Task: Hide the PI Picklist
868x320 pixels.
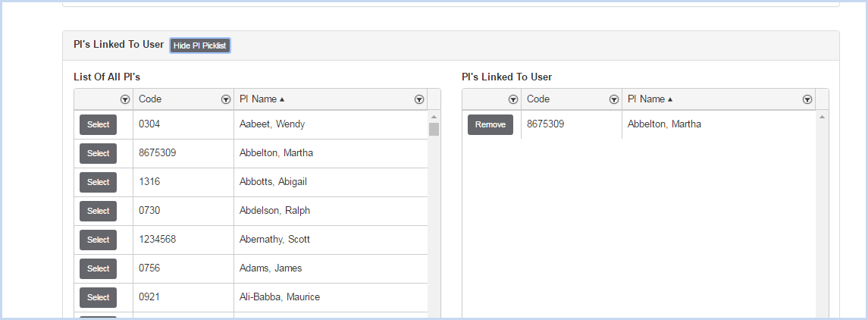Action: [200, 45]
